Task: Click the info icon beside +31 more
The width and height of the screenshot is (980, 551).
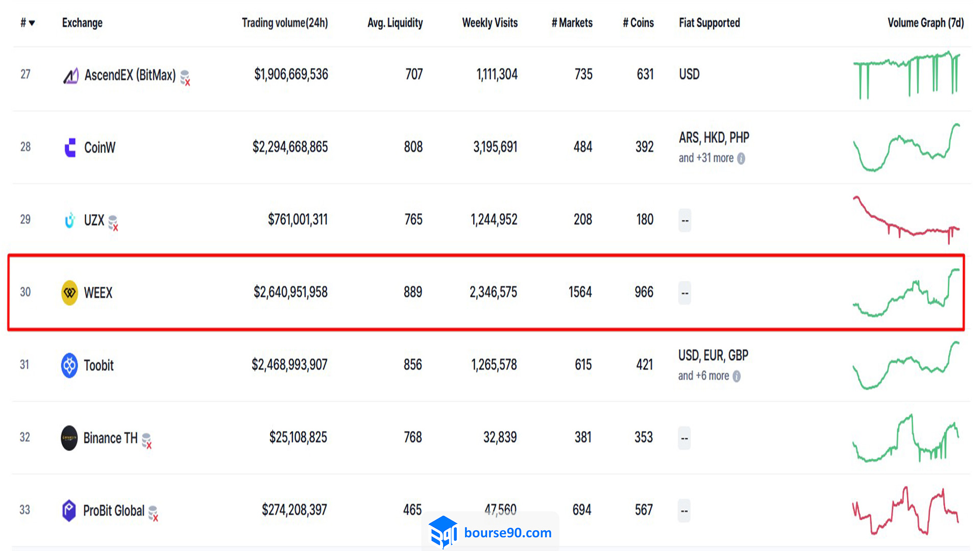Action: [x=741, y=159]
